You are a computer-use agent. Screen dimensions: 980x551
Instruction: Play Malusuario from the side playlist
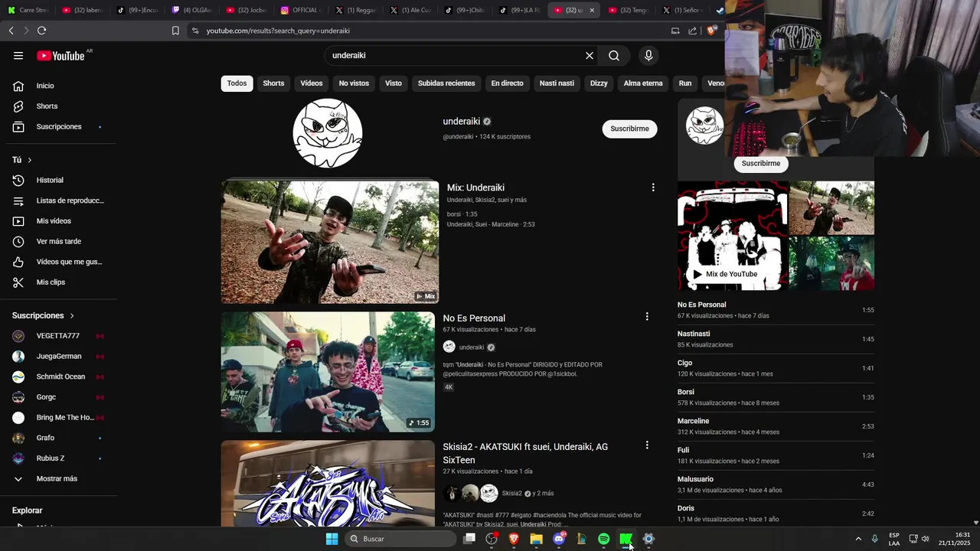(x=776, y=484)
